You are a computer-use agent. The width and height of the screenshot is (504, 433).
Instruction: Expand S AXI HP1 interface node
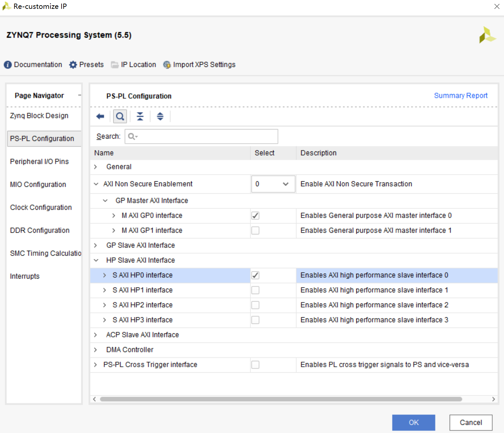point(104,290)
